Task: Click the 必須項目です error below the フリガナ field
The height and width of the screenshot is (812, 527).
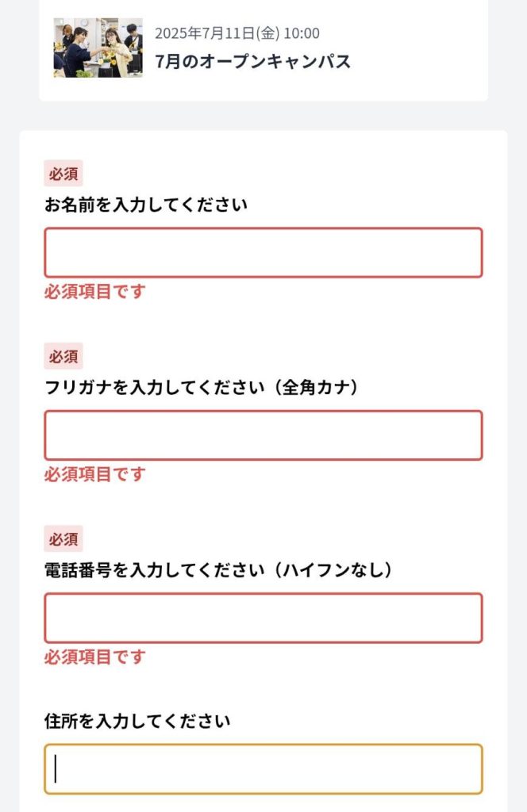Action: point(94,474)
